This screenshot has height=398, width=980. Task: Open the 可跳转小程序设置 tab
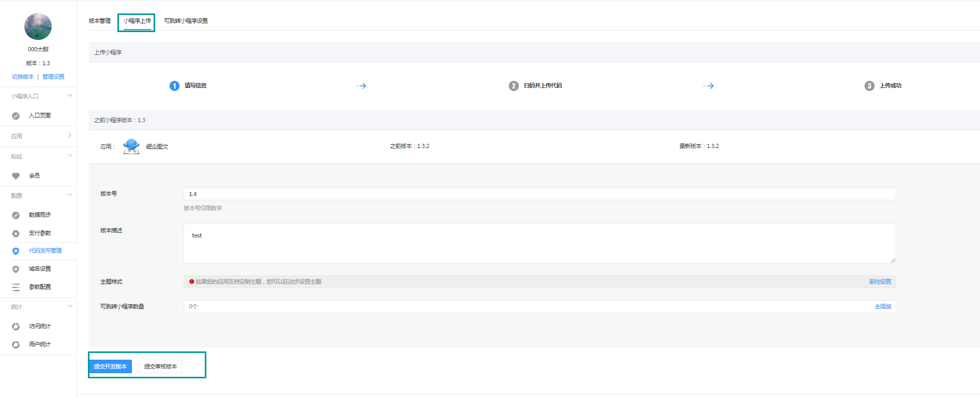(x=186, y=21)
